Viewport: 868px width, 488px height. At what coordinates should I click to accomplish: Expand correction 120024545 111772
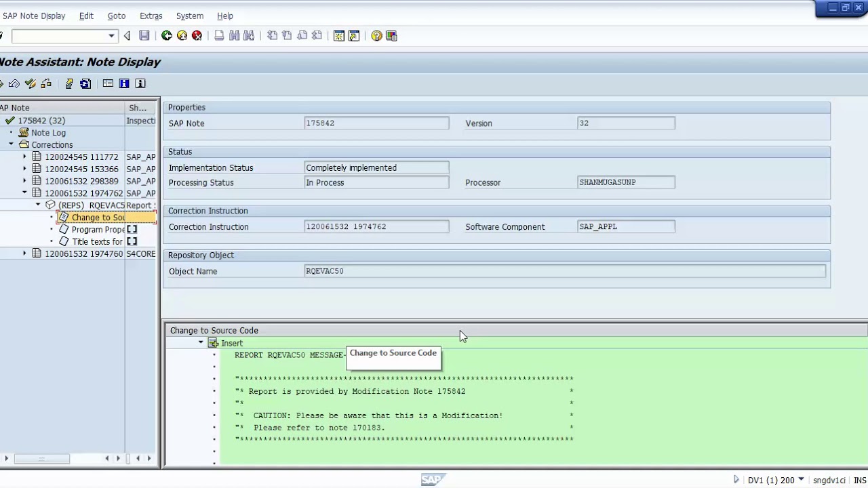24,157
